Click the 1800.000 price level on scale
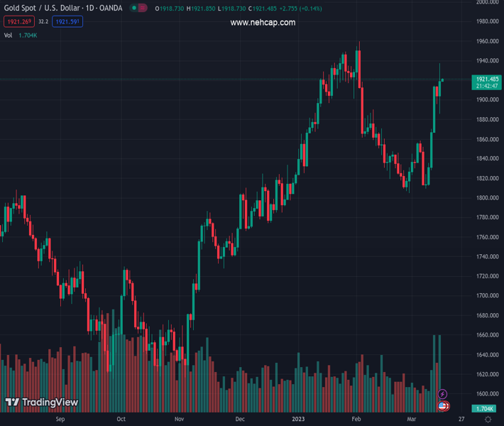 [487, 197]
